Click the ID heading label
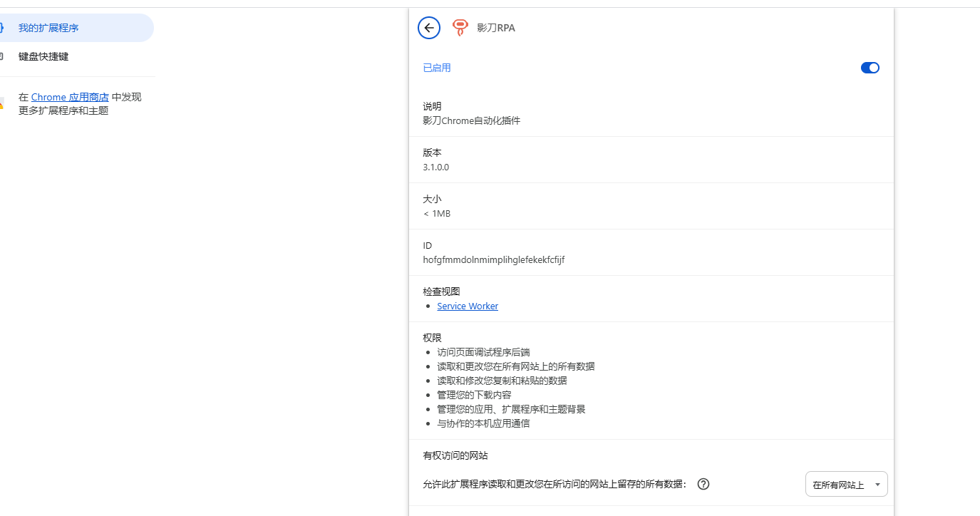This screenshot has width=980, height=516. tap(428, 246)
